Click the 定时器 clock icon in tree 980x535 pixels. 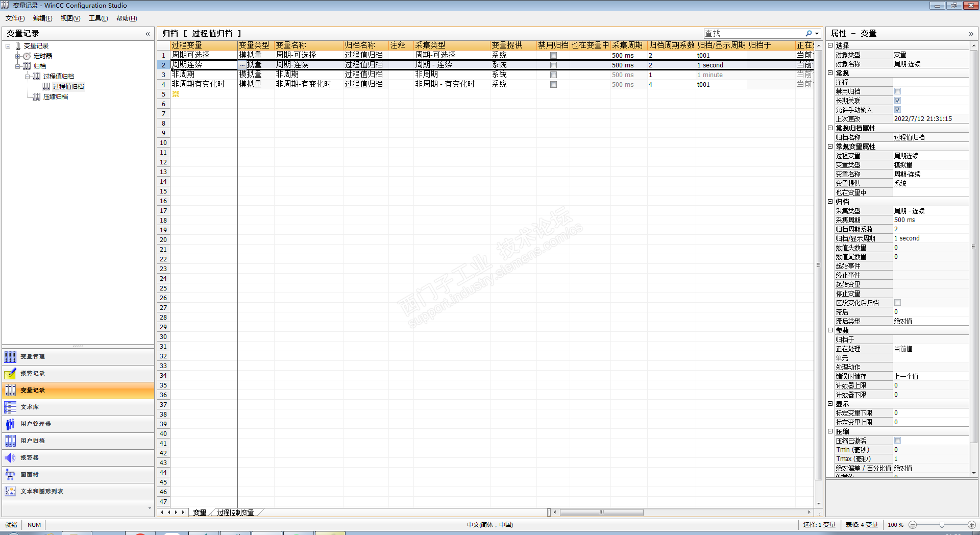(x=27, y=56)
